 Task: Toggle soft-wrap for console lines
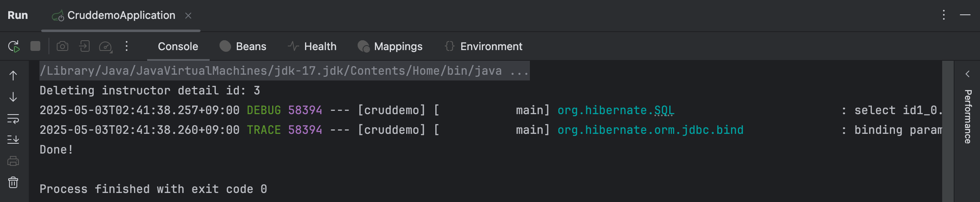point(13,119)
